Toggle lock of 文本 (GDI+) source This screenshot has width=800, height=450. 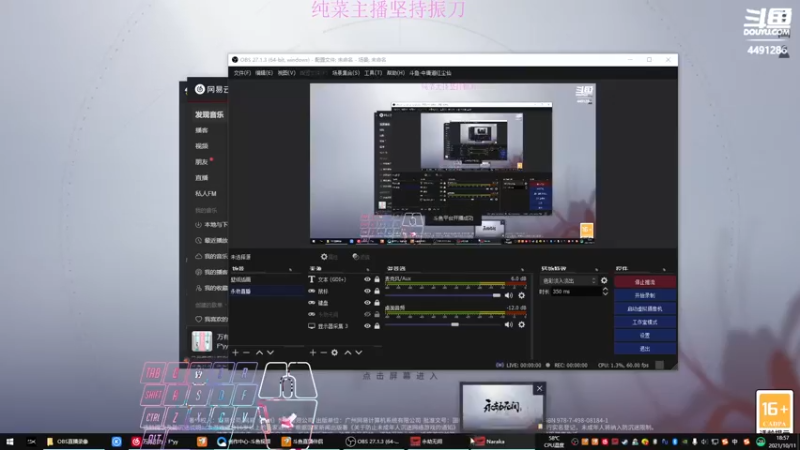coord(377,280)
